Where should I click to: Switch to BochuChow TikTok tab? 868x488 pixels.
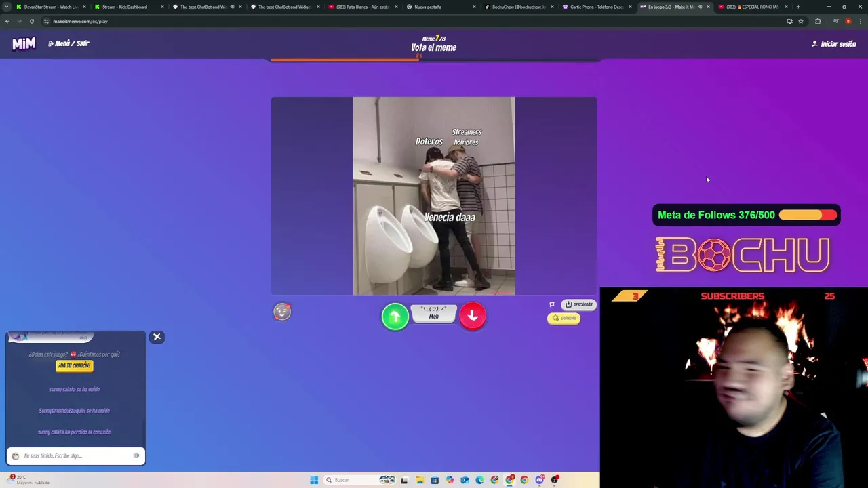519,7
